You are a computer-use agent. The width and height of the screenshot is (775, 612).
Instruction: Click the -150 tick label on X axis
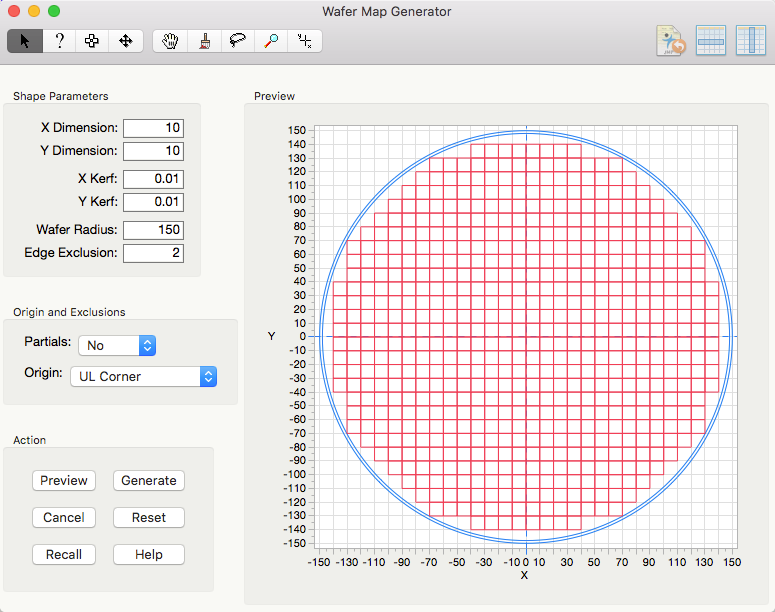coord(319,563)
